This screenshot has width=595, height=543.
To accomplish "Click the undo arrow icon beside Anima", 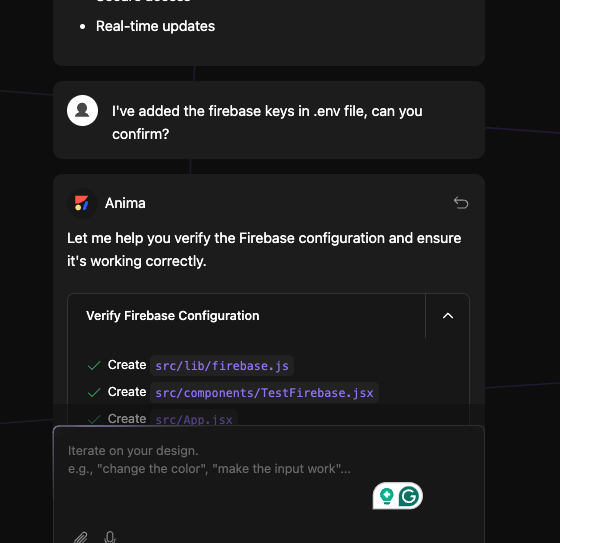I will click(461, 203).
